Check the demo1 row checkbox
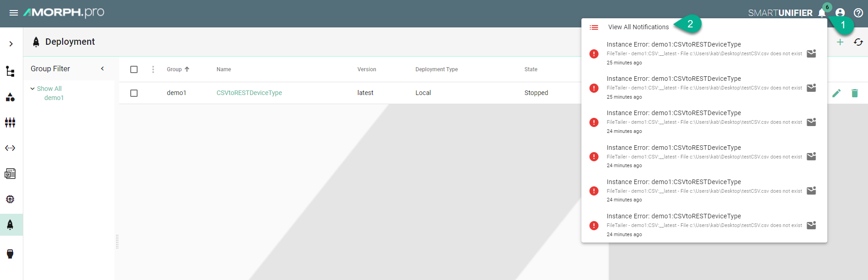This screenshot has height=280, width=868. point(134,93)
